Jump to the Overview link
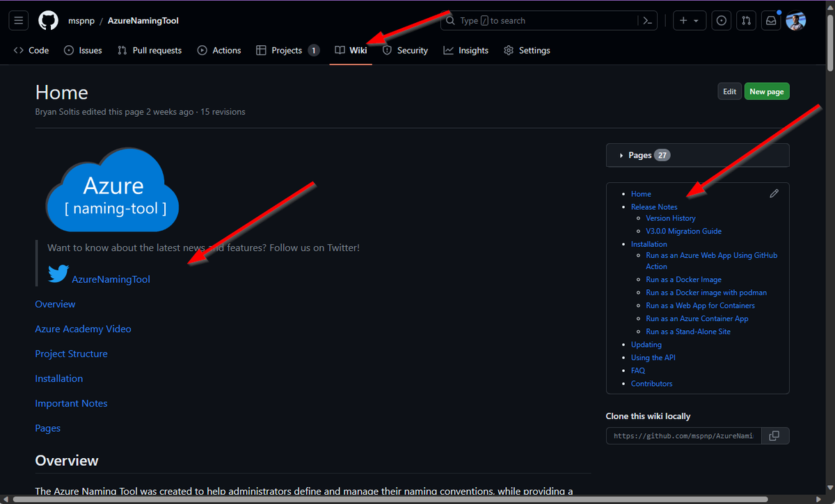This screenshot has width=835, height=504. tap(56, 304)
